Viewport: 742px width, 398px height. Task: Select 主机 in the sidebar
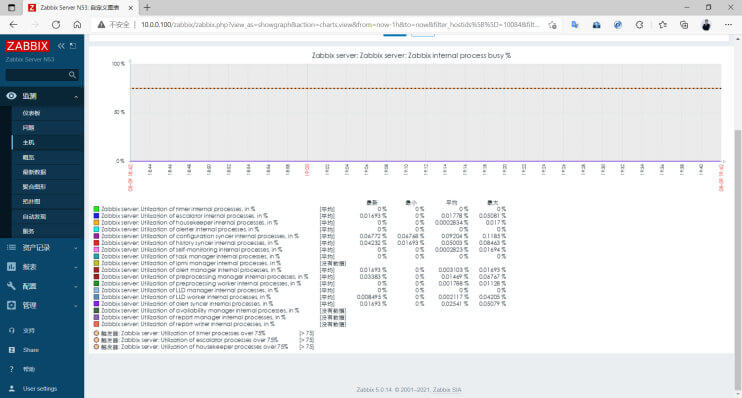click(x=28, y=142)
